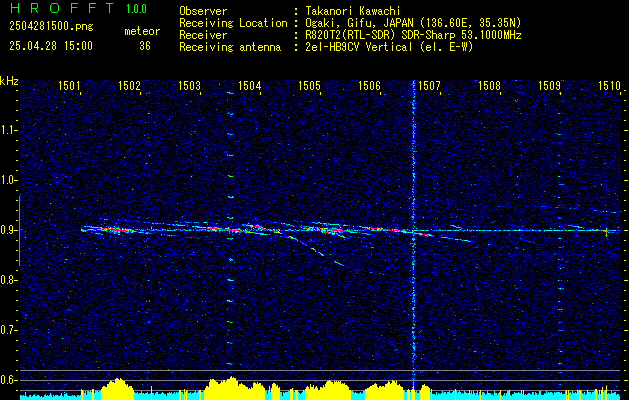Click the dotted vertical line before 1504
This screenshot has height=400, width=629.
230,229
